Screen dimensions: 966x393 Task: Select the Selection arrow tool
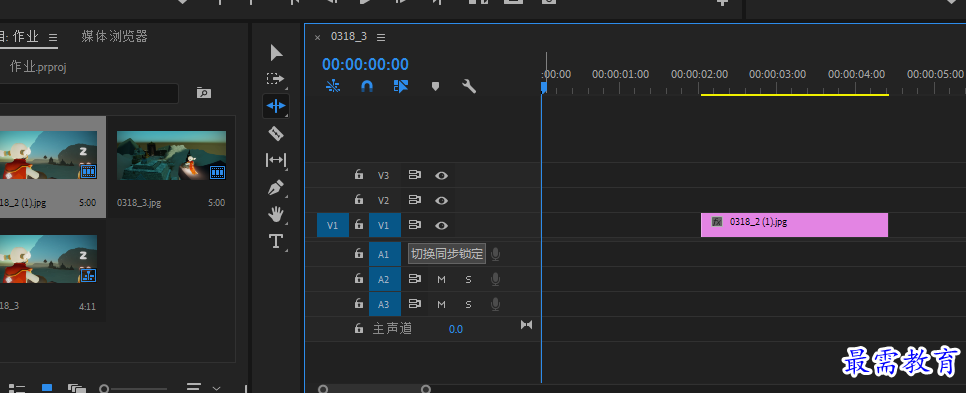[x=276, y=53]
